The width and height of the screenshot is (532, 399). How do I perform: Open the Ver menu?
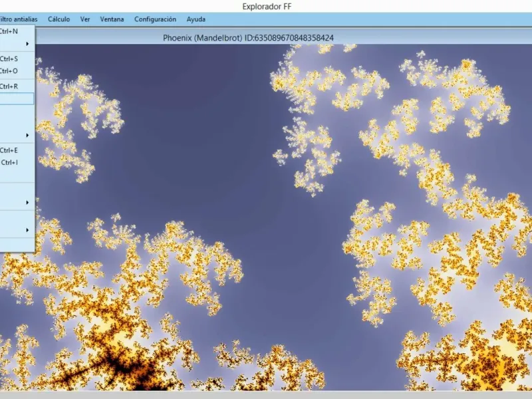point(85,19)
